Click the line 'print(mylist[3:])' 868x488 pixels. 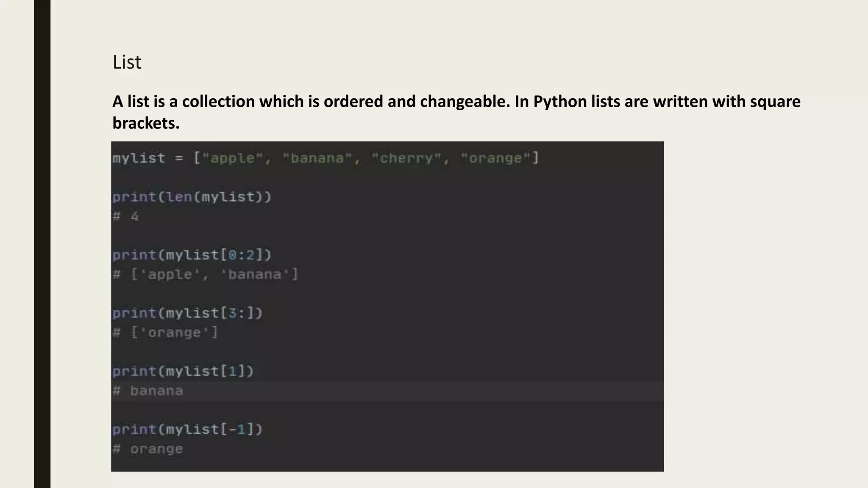point(187,313)
